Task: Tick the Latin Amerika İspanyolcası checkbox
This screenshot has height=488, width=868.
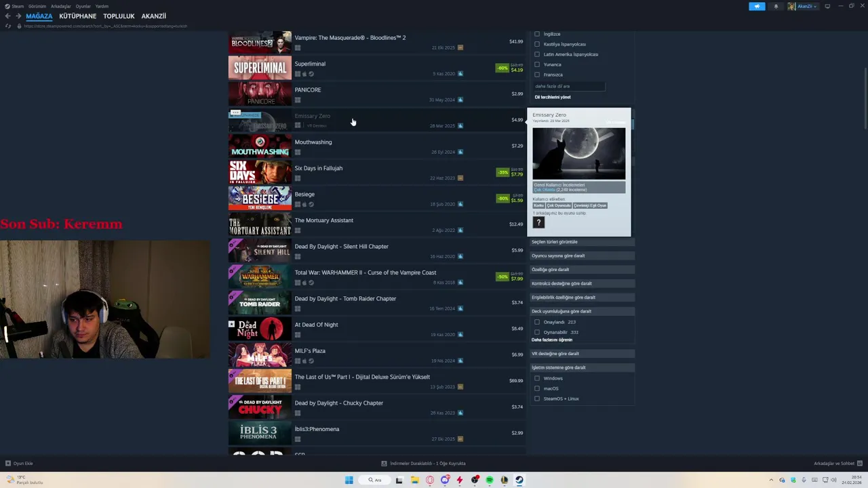Action: (x=537, y=54)
